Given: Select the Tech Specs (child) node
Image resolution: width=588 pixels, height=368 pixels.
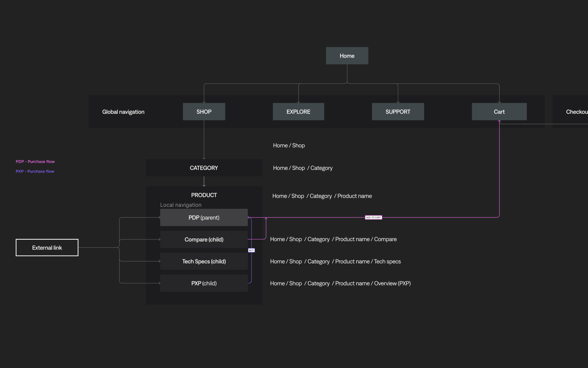Looking at the screenshot, I should (204, 261).
